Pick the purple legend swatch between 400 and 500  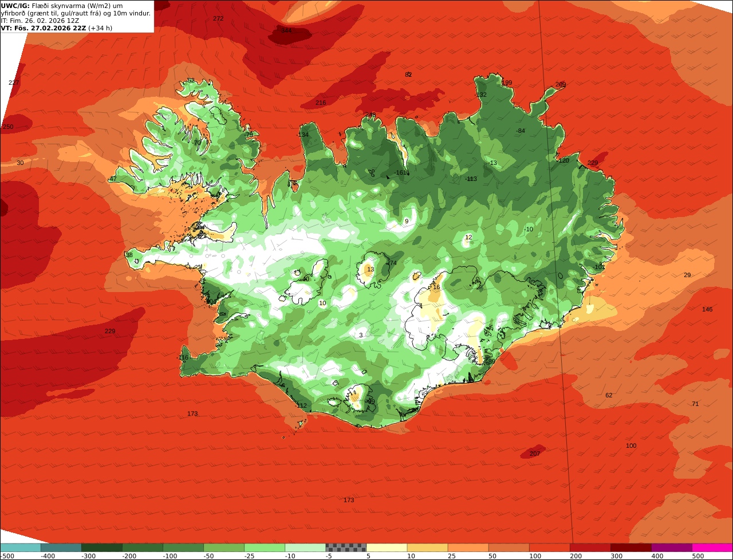click(672, 547)
